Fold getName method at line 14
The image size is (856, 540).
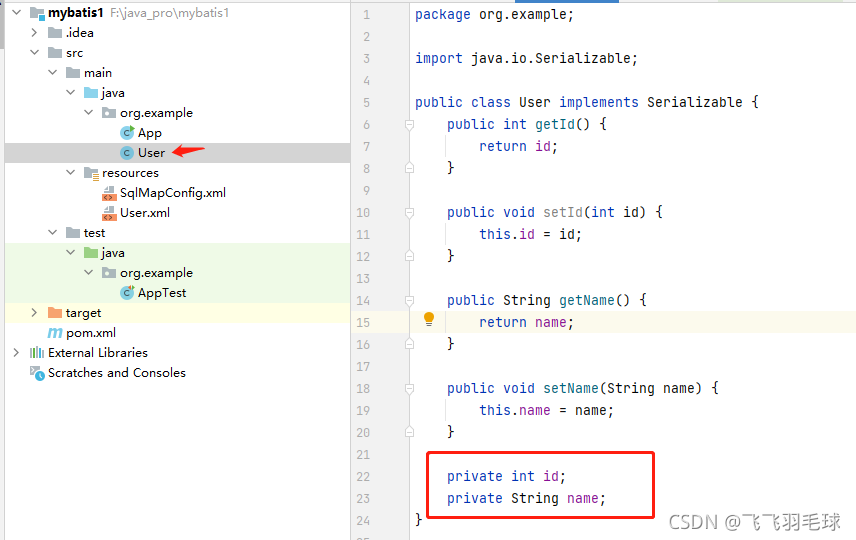(409, 301)
